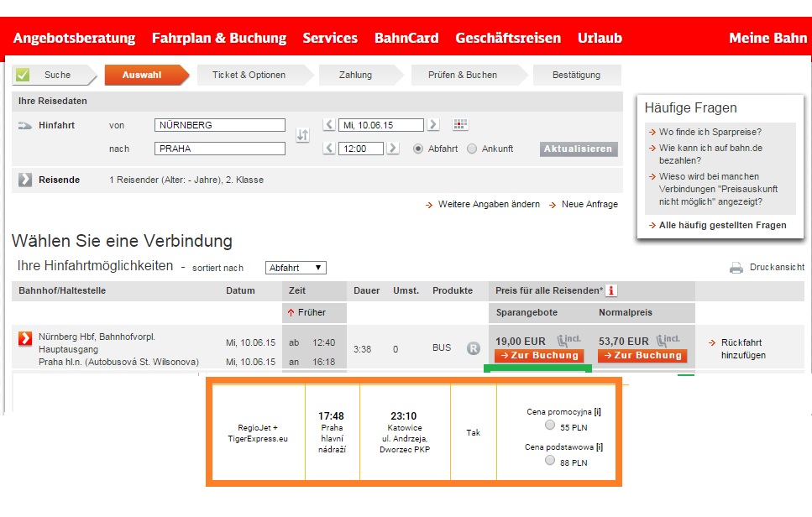Select the Auswahl step tab
The height and width of the screenshot is (517, 812).
[x=147, y=75]
